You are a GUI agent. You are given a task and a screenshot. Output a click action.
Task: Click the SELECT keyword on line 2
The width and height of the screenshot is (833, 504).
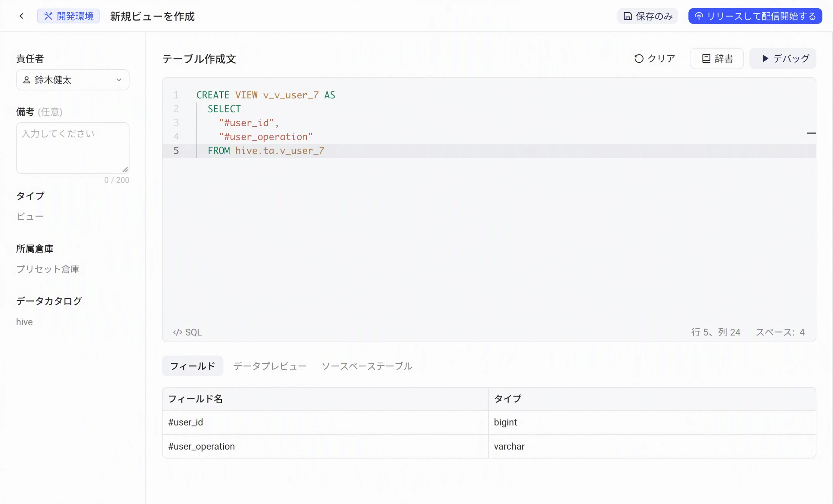(224, 109)
